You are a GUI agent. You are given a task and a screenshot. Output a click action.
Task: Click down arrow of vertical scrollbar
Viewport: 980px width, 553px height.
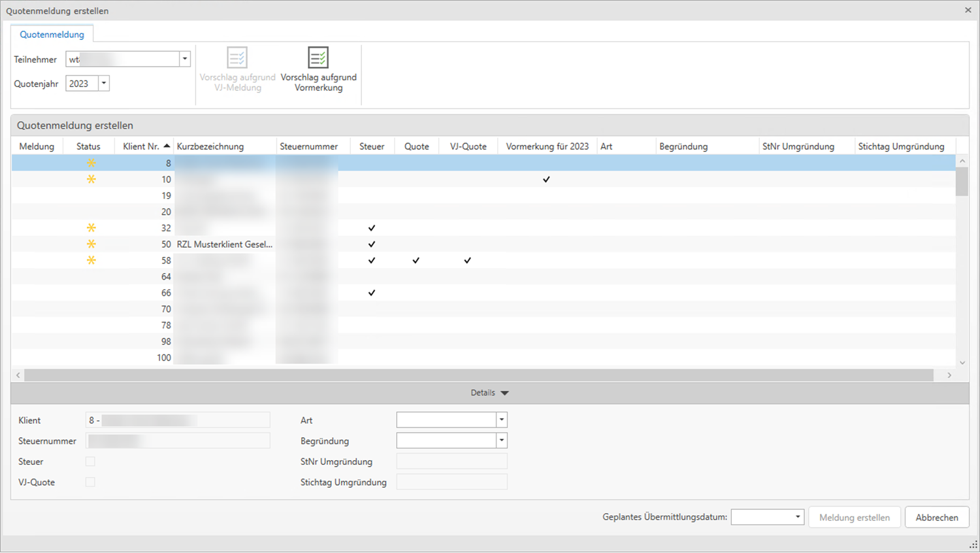962,363
